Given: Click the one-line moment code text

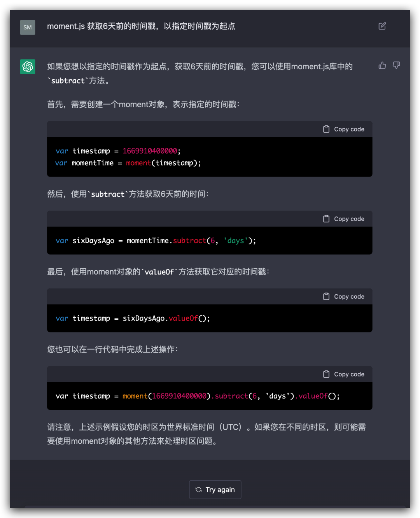Looking at the screenshot, I should pyautogui.click(x=198, y=396).
